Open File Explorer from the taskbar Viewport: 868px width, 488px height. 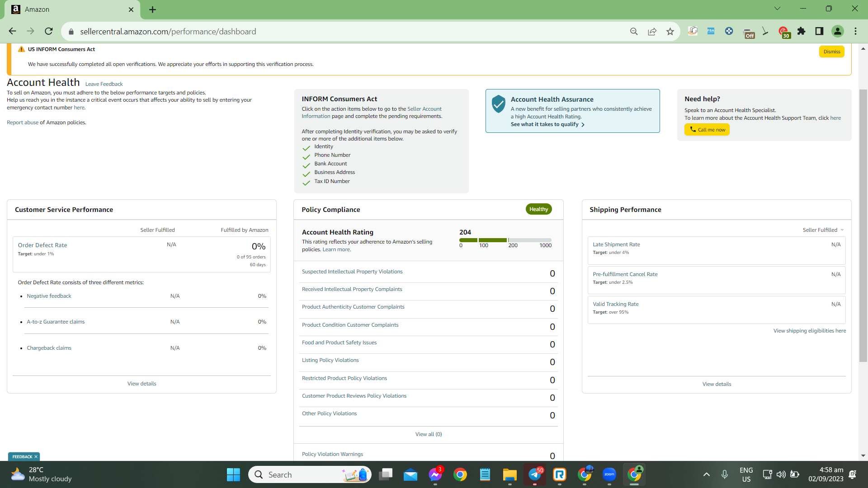coord(510,474)
